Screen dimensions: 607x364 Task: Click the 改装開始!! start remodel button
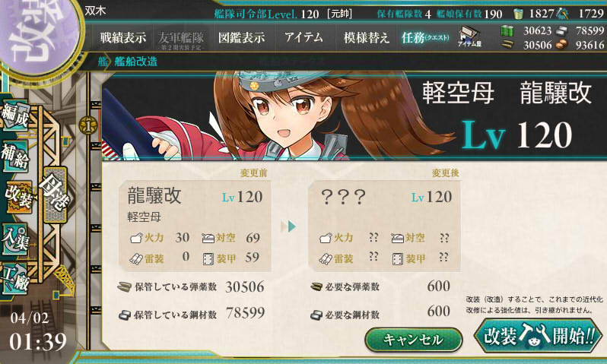pos(538,335)
